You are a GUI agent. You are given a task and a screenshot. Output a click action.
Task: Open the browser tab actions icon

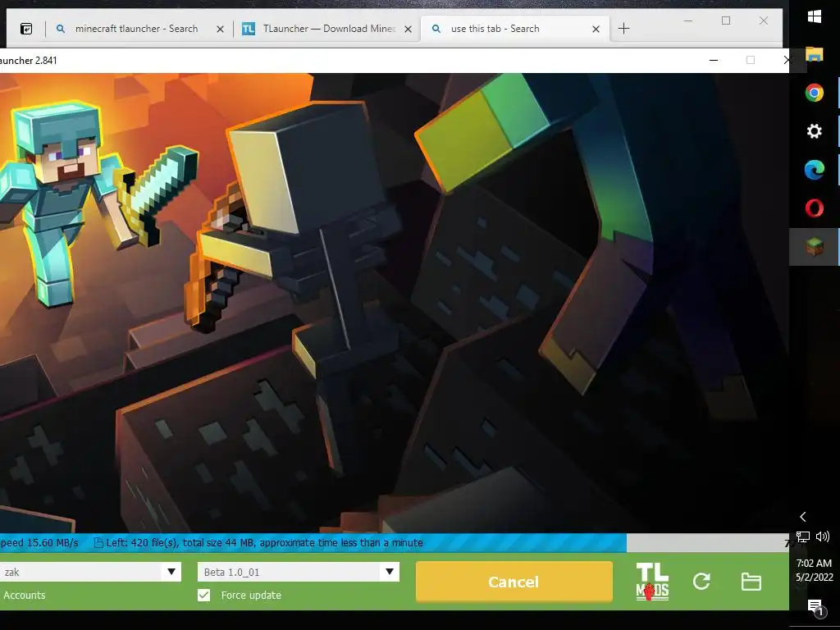coord(25,29)
